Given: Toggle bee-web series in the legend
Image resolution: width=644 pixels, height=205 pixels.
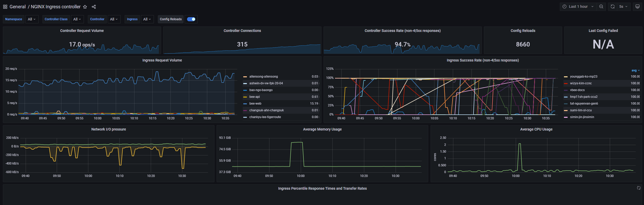Looking at the screenshot, I should 255,104.
